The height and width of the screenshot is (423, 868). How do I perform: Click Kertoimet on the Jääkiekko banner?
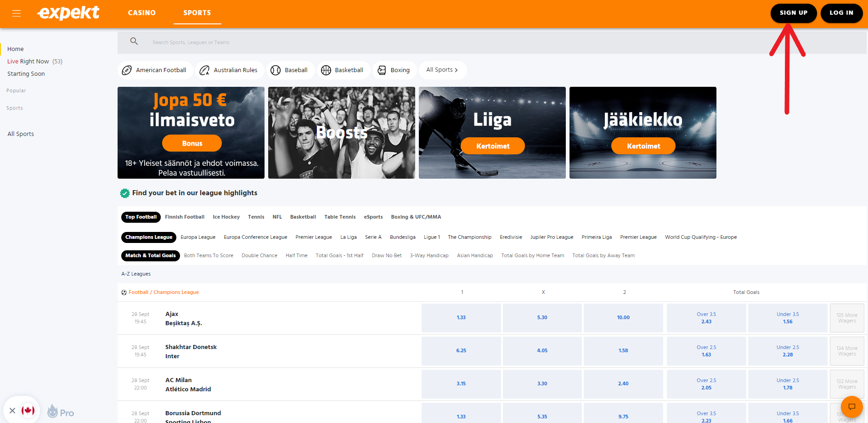pyautogui.click(x=643, y=146)
